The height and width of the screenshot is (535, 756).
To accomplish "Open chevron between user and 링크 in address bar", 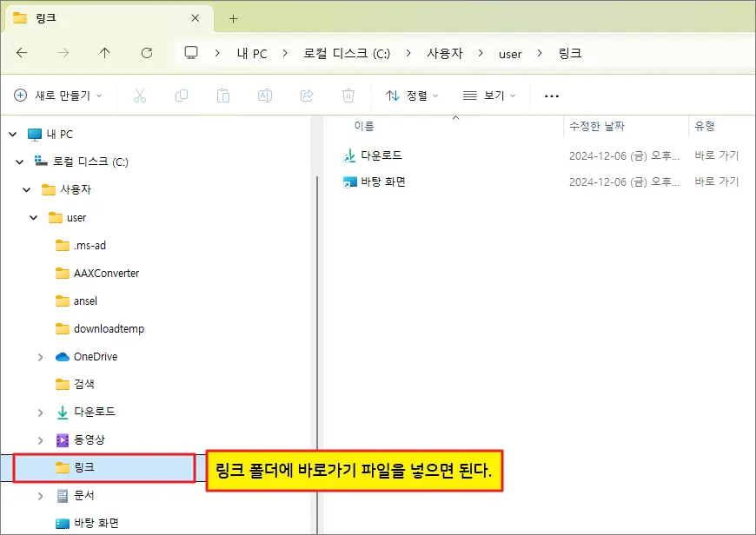I will click(x=540, y=53).
